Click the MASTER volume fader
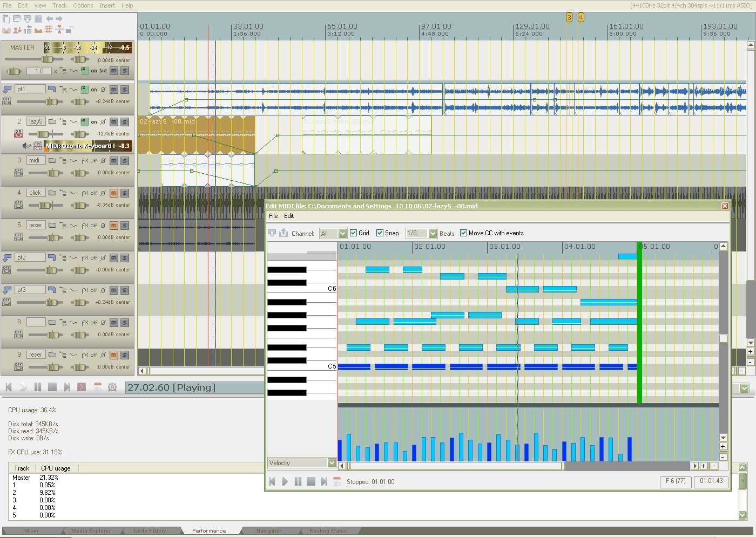The height and width of the screenshot is (538, 756). (48, 59)
